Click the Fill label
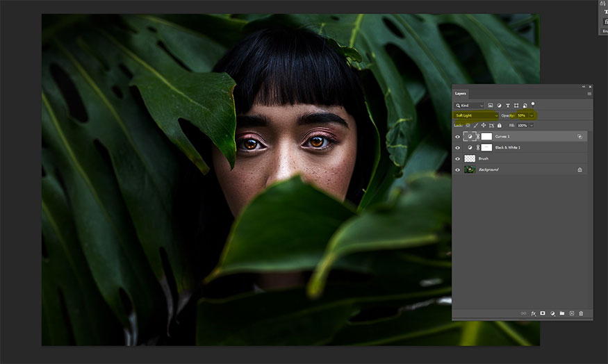 coord(512,125)
